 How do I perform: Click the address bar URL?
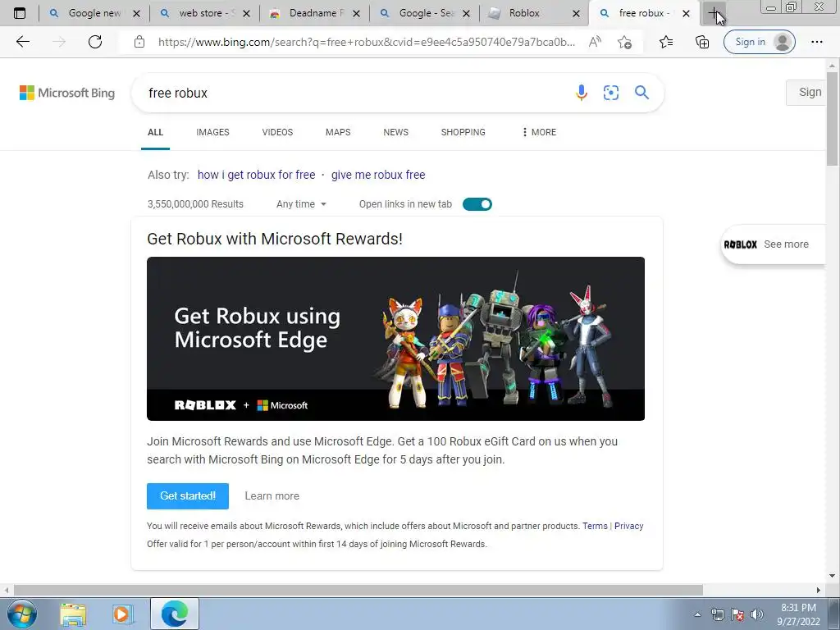point(367,42)
